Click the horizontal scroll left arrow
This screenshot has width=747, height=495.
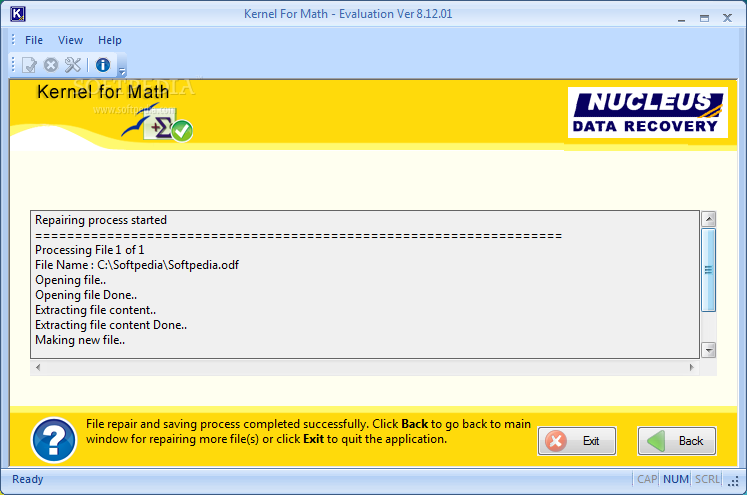[x=38, y=367]
